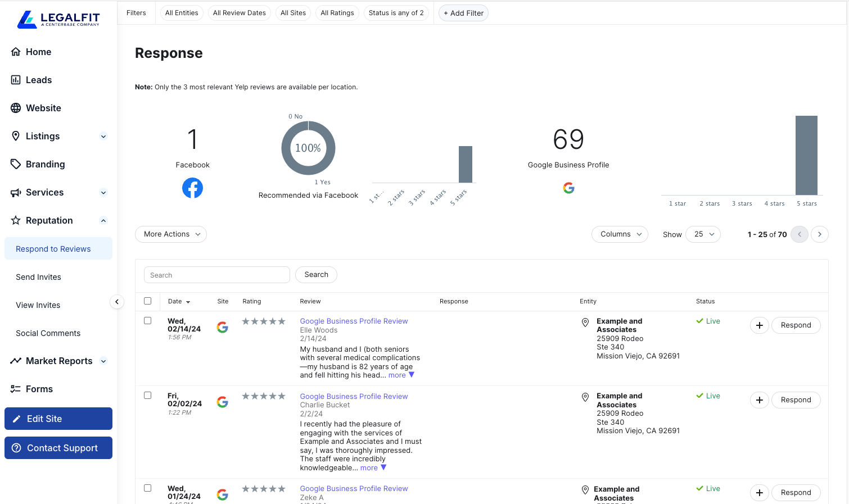Click the plus icon for Elle Woods review
The width and height of the screenshot is (849, 504).
(x=759, y=325)
